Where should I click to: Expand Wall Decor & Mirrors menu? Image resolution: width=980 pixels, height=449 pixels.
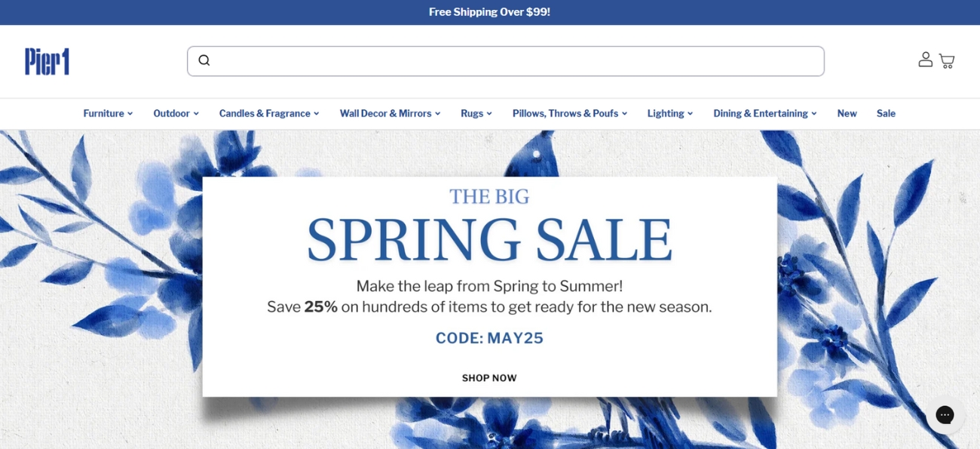click(390, 113)
